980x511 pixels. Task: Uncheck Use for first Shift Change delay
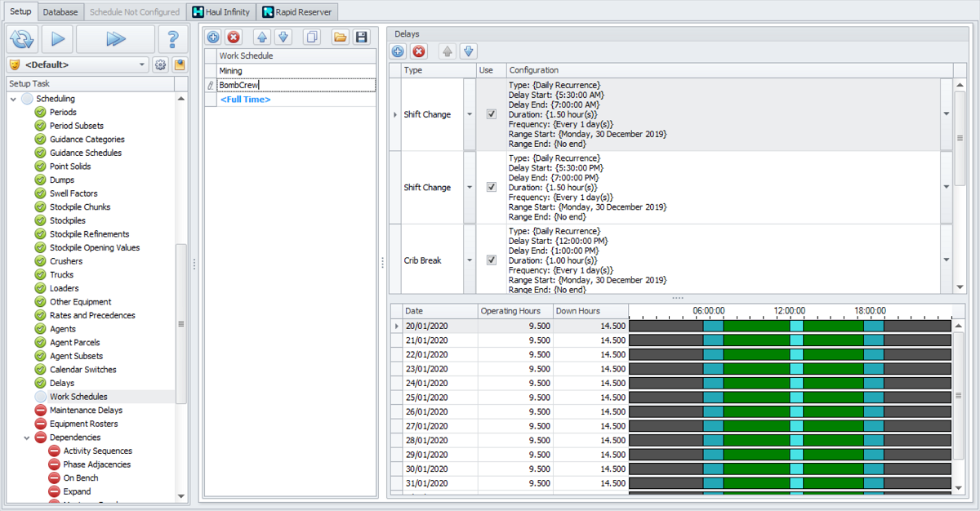coord(491,114)
